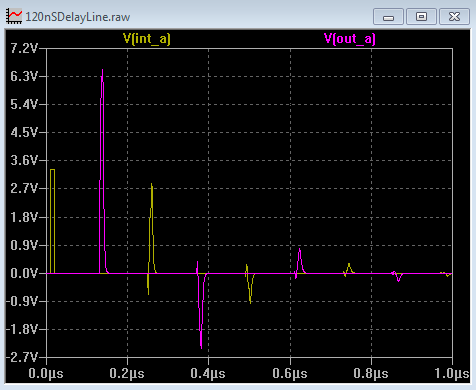
Task: Click the 3.6V vertical axis label
Action: coord(24,161)
